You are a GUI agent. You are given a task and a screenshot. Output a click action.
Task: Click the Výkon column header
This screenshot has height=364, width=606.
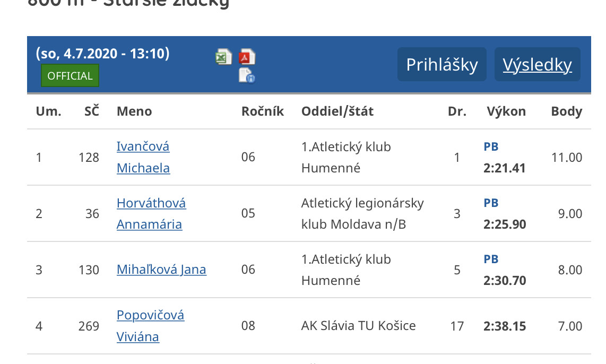coord(506,111)
